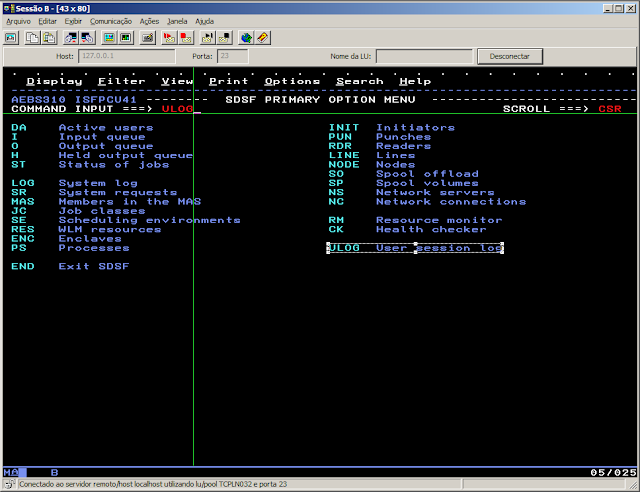Open the Editar menu
The image size is (640, 492).
pos(47,21)
